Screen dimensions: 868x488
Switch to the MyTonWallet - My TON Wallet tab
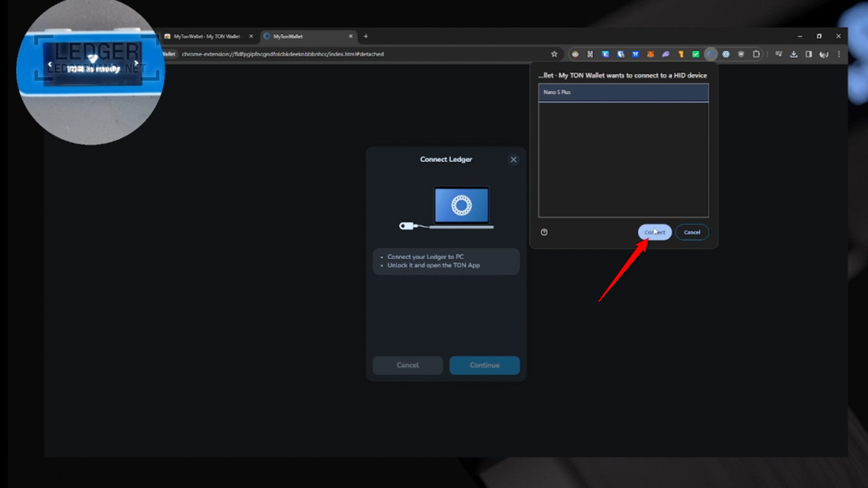(208, 36)
